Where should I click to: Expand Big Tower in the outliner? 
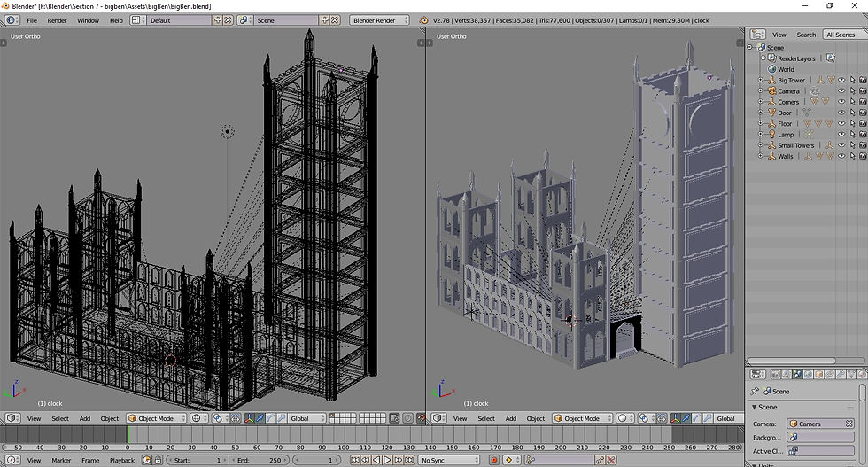761,81
